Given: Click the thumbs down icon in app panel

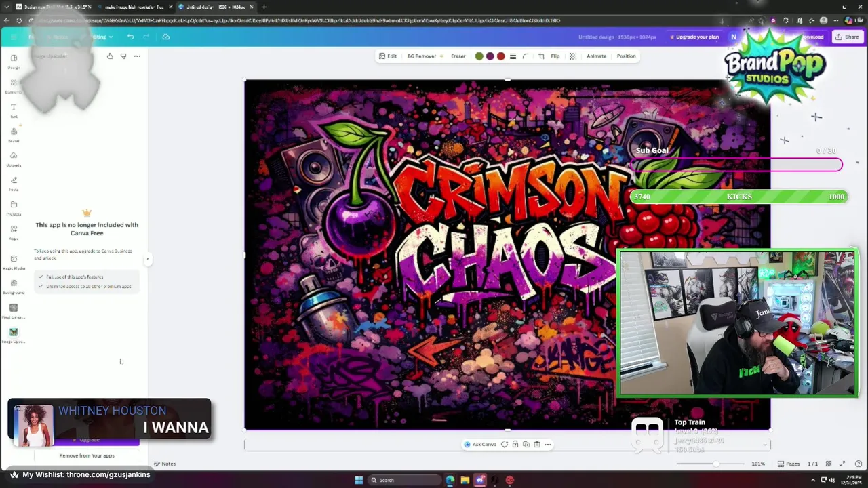Looking at the screenshot, I should tap(123, 56).
